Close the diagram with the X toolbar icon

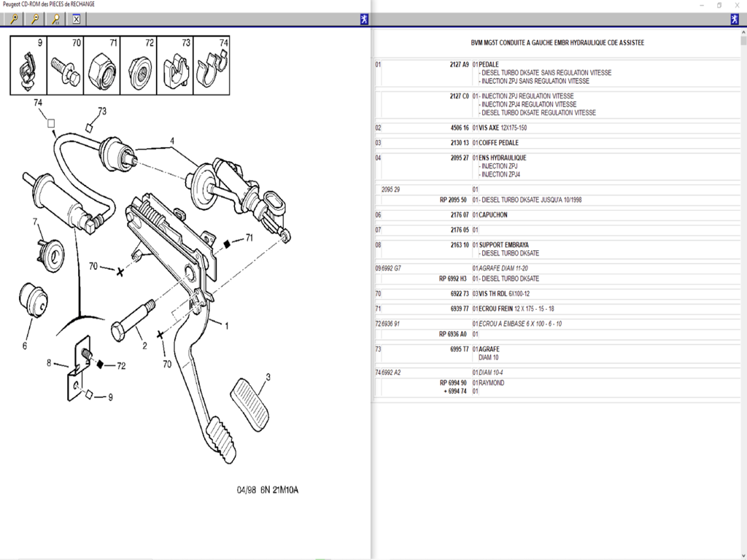(x=76, y=20)
